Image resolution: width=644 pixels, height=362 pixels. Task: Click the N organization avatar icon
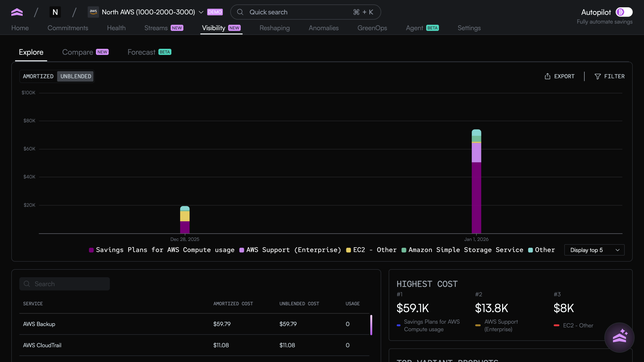coord(55,12)
